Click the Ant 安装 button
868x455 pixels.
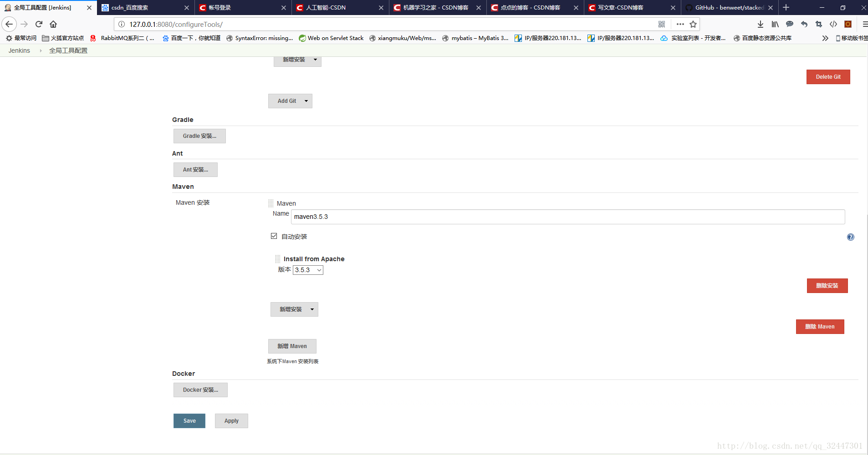click(195, 170)
